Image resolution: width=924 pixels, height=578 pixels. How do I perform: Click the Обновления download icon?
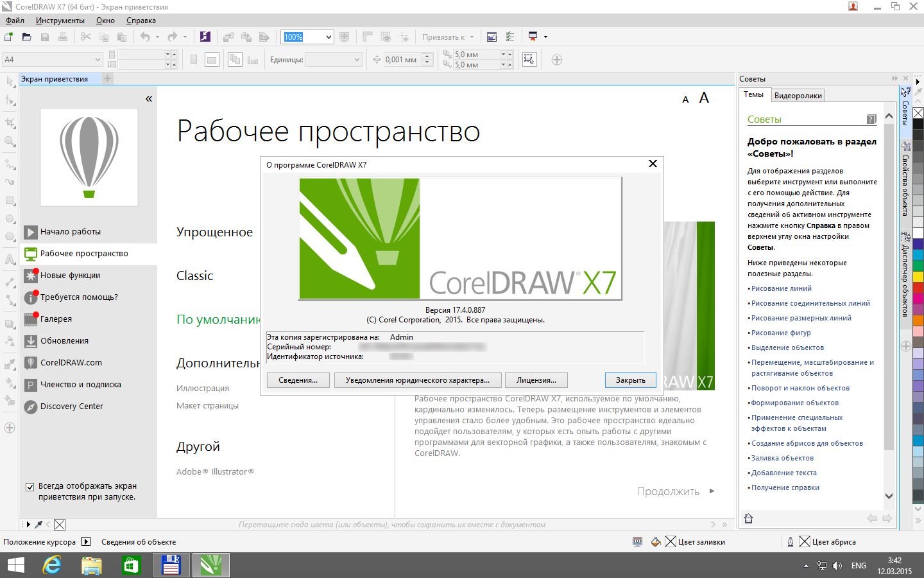click(31, 341)
